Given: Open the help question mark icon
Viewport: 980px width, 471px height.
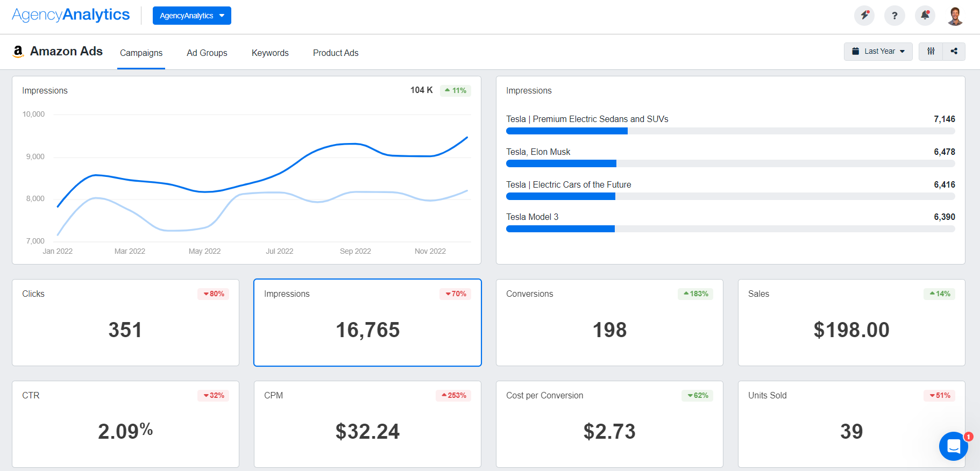Looking at the screenshot, I should point(894,16).
